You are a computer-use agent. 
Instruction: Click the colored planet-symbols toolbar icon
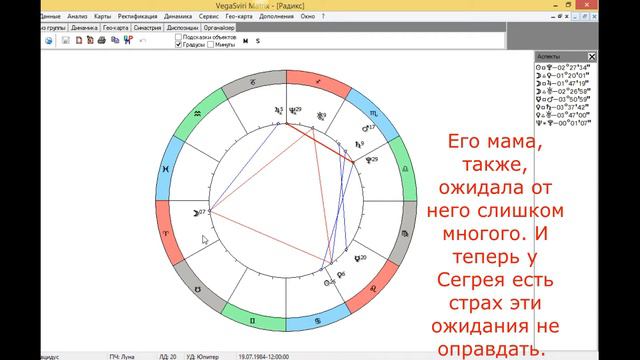[x=128, y=40]
